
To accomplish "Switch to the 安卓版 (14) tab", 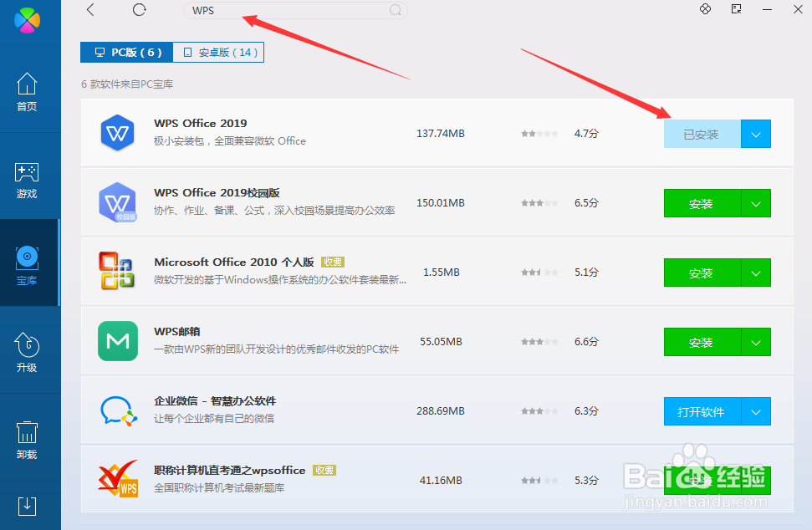I will click(218, 53).
